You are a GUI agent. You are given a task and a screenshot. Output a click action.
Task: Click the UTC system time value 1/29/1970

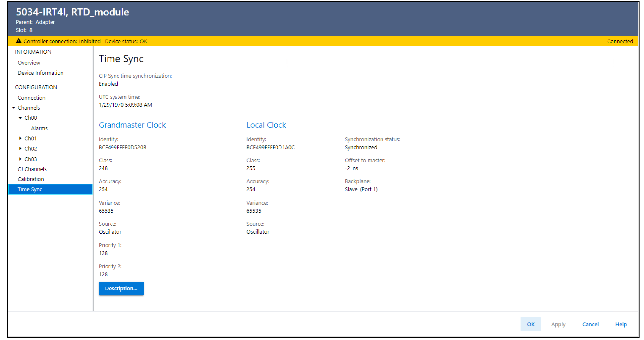coord(125,105)
